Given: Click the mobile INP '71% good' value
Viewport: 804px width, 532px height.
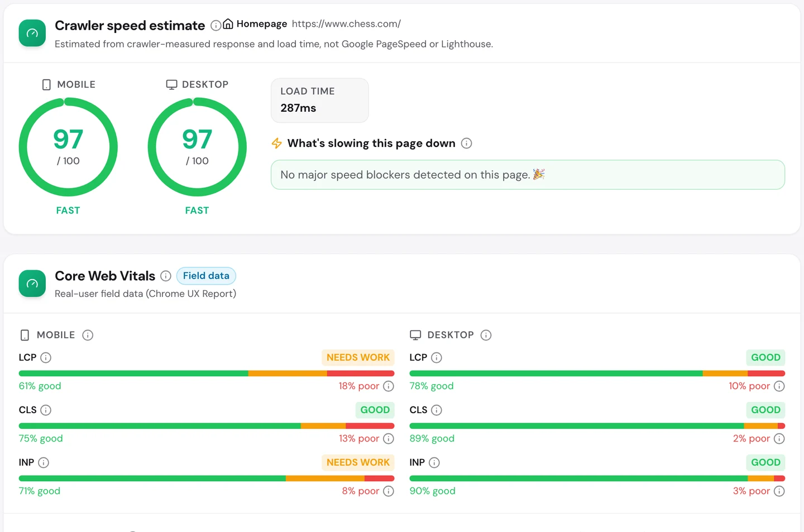Looking at the screenshot, I should click(40, 491).
